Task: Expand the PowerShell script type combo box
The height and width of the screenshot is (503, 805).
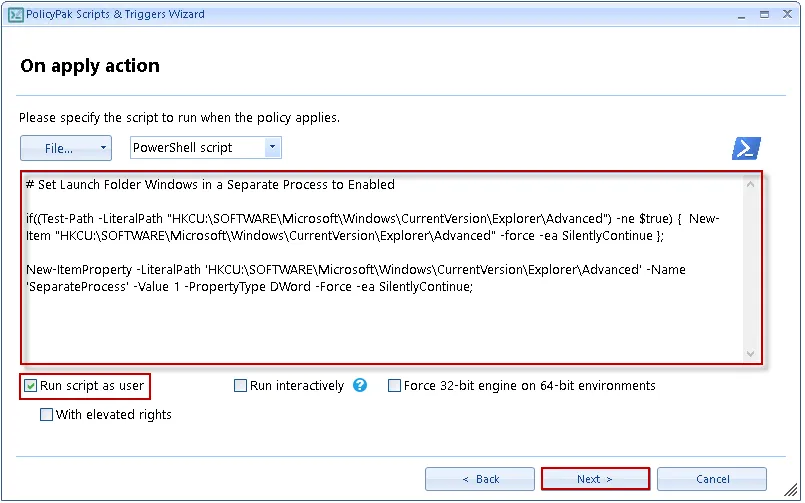Action: (x=271, y=148)
